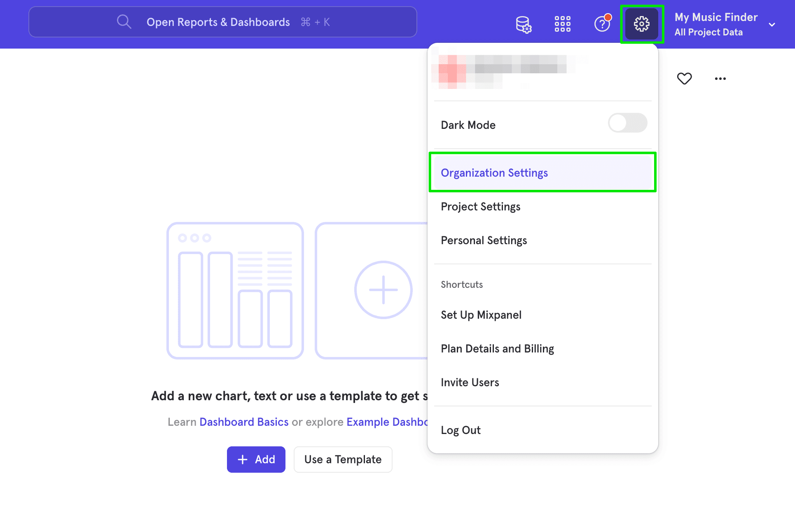
Task: Click the Add button
Action: coord(256,459)
